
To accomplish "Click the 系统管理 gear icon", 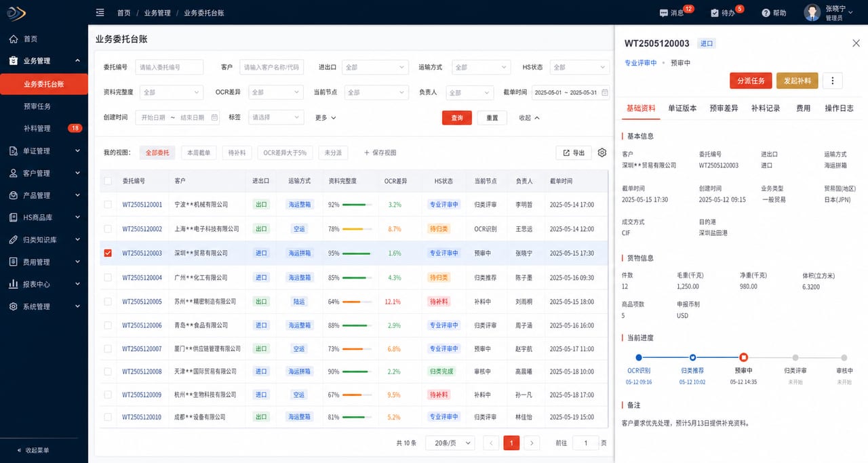I will [14, 306].
